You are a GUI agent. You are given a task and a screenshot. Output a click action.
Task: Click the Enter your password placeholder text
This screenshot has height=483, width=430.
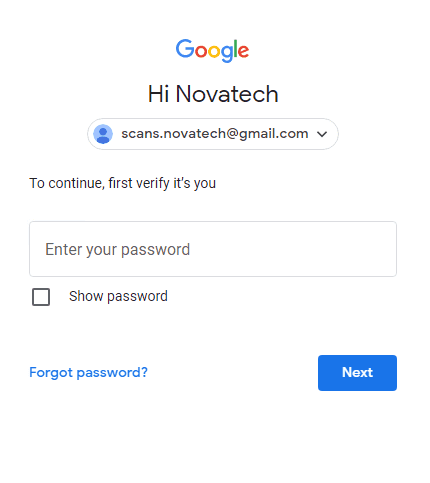click(118, 250)
